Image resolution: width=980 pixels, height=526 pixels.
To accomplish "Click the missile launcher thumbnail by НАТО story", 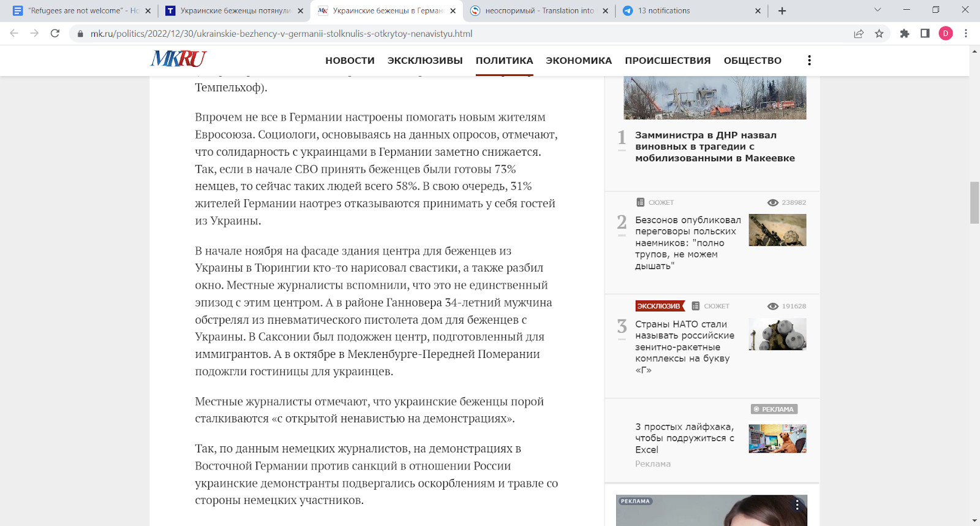I will pos(777,334).
